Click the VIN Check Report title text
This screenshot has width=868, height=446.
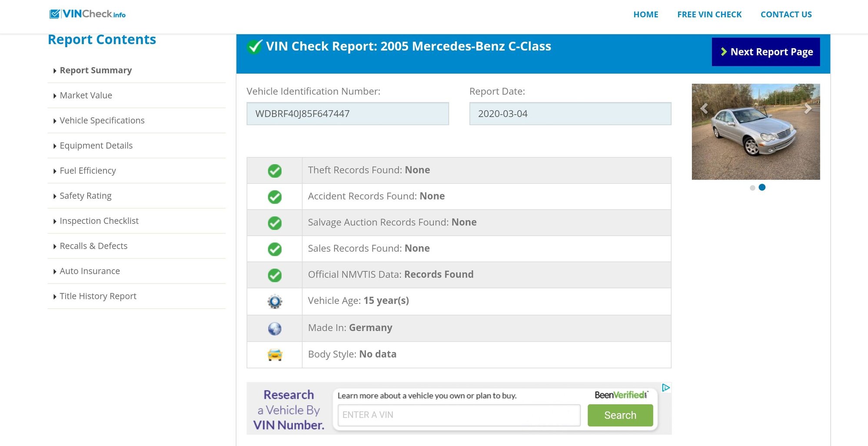pos(409,46)
